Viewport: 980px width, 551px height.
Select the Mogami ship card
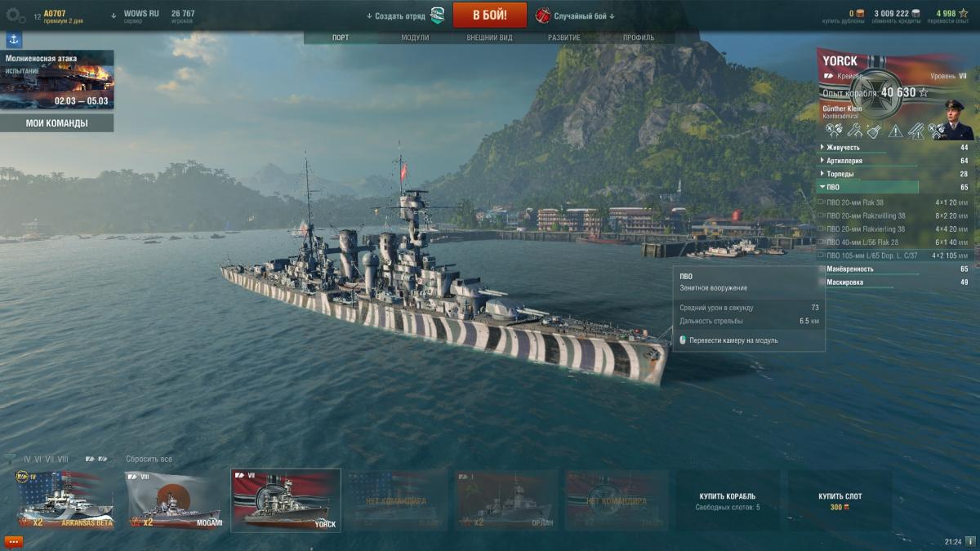point(174,500)
